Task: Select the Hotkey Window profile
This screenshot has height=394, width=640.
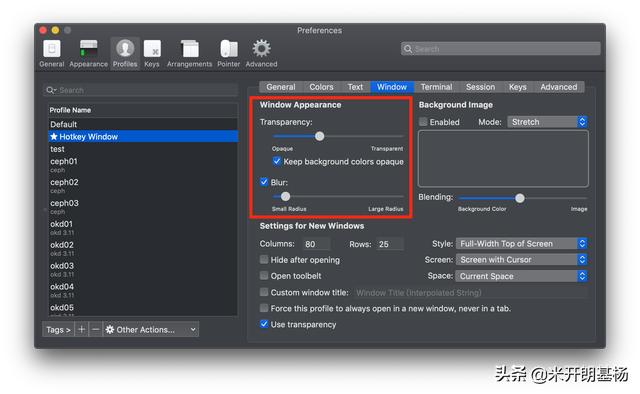Action: coord(143,136)
